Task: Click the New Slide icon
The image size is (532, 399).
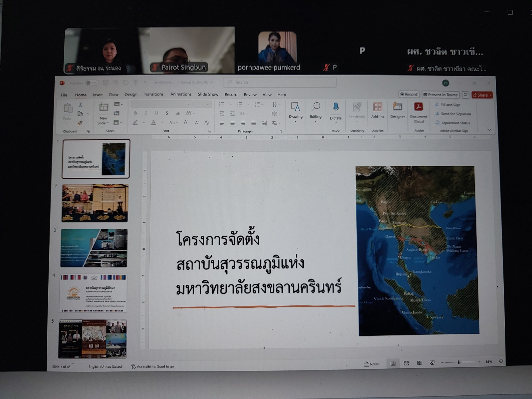Action: (103, 107)
